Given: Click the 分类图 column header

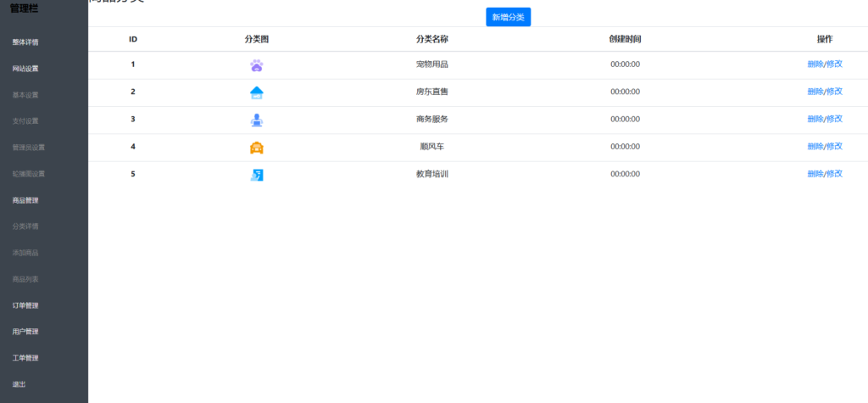Looking at the screenshot, I should tap(257, 39).
